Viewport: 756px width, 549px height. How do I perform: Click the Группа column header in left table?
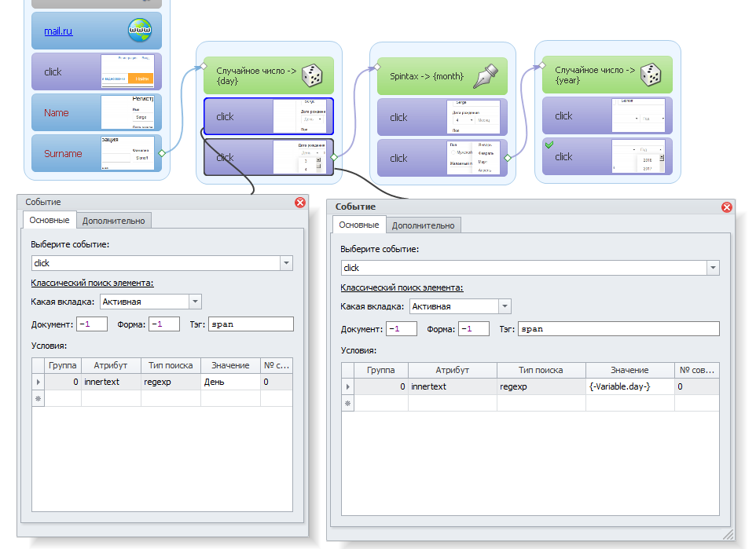click(63, 365)
